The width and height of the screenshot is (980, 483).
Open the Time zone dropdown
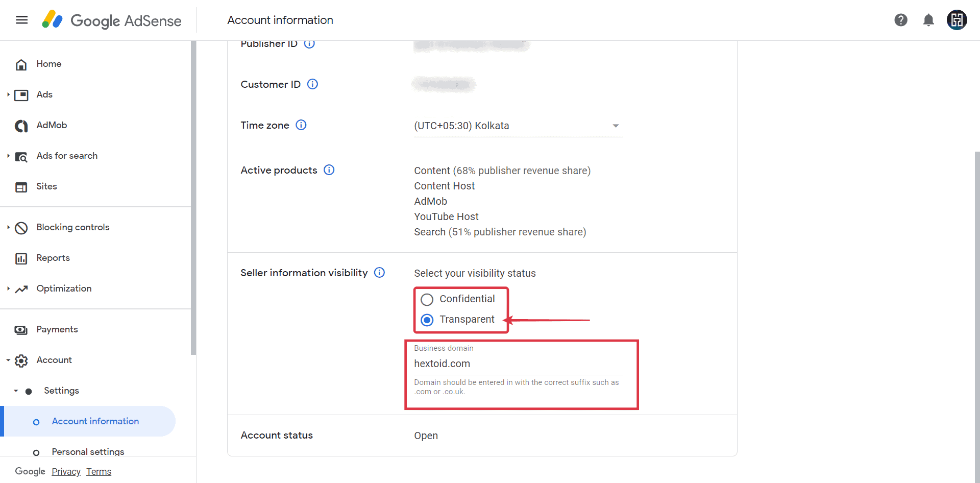coord(518,126)
